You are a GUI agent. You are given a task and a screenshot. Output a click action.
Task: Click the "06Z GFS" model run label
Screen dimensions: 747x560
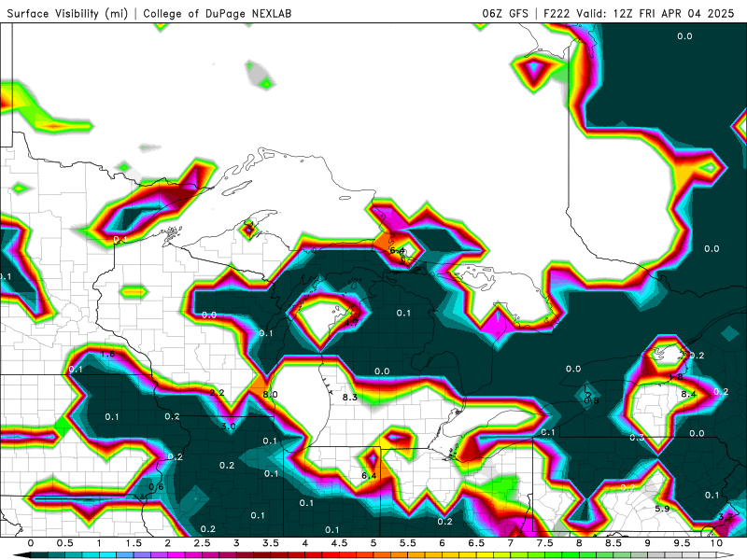click(x=505, y=13)
